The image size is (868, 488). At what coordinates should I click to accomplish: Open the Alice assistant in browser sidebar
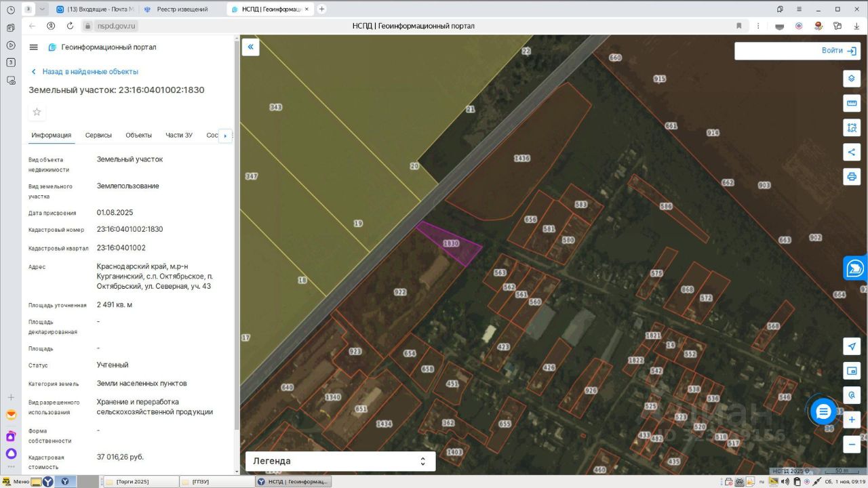[11, 453]
